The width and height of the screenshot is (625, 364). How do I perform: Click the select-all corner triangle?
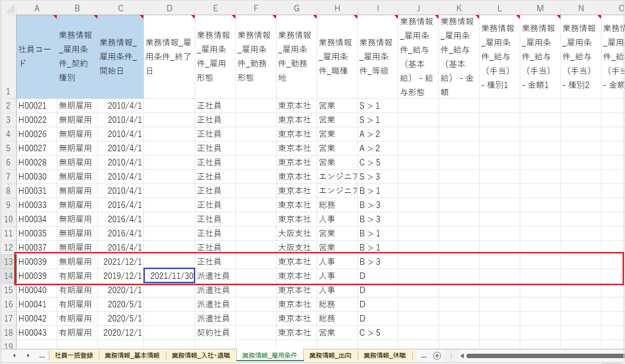pos(8,8)
